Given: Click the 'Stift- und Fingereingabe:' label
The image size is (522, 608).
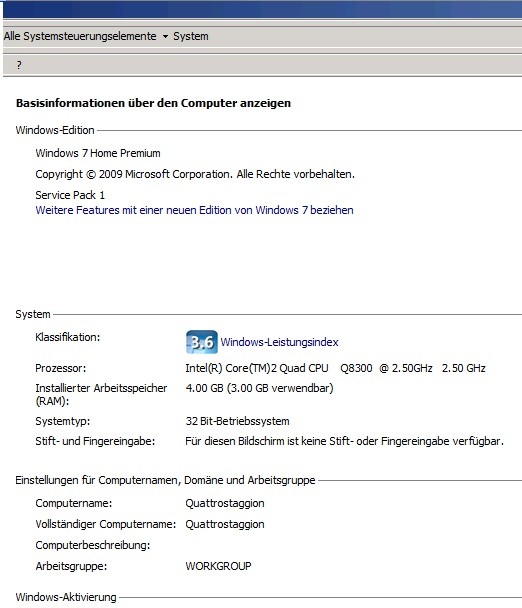Looking at the screenshot, I should click(95, 441).
